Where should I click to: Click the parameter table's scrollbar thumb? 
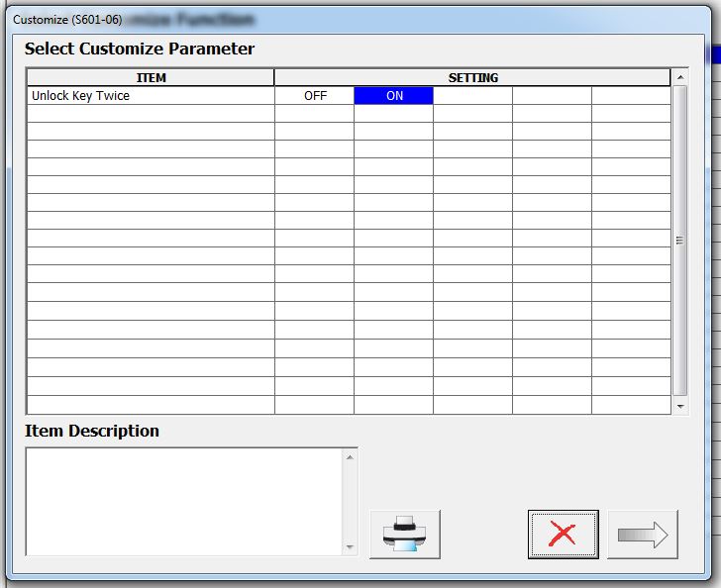680,241
